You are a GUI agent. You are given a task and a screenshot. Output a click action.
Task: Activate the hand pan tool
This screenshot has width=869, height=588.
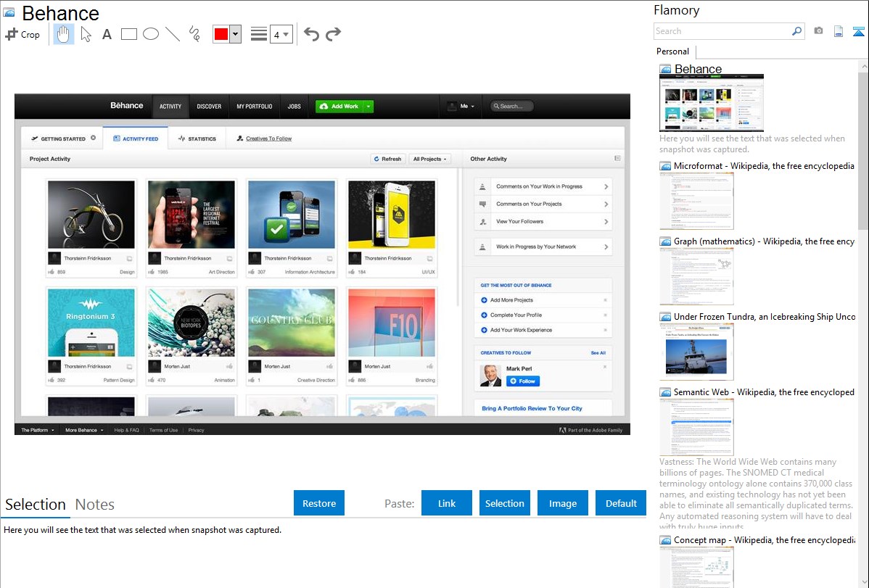click(x=63, y=34)
